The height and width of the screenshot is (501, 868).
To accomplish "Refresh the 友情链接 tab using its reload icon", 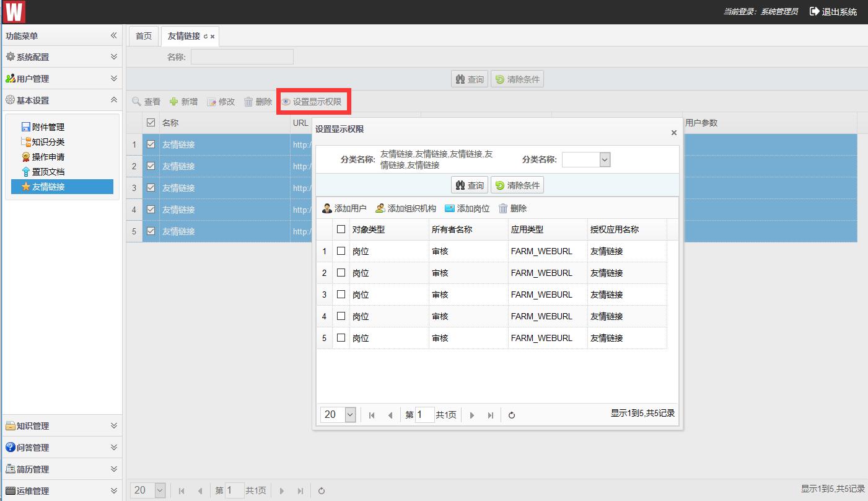I will pos(206,37).
